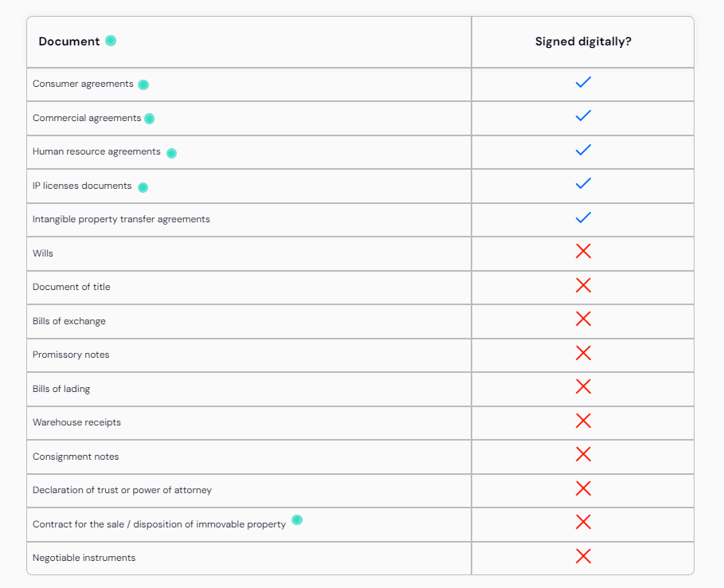This screenshot has height=588, width=724.
Task: Click blue checkmark for Intangible property transfer agreements
Action: [x=583, y=218]
